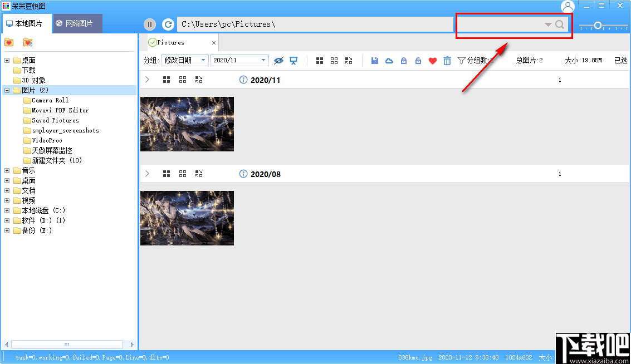Click the address path field

[315, 24]
